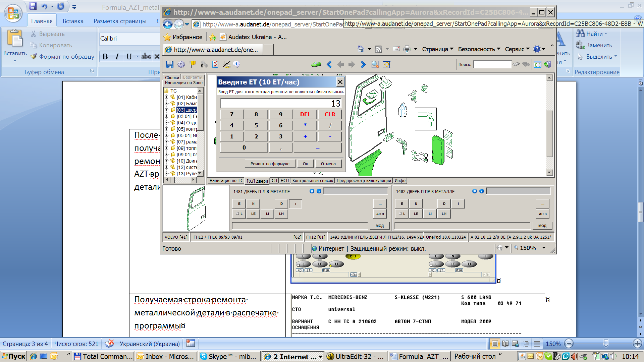Open the IE 150% zoom dropdown arrow

544,248
